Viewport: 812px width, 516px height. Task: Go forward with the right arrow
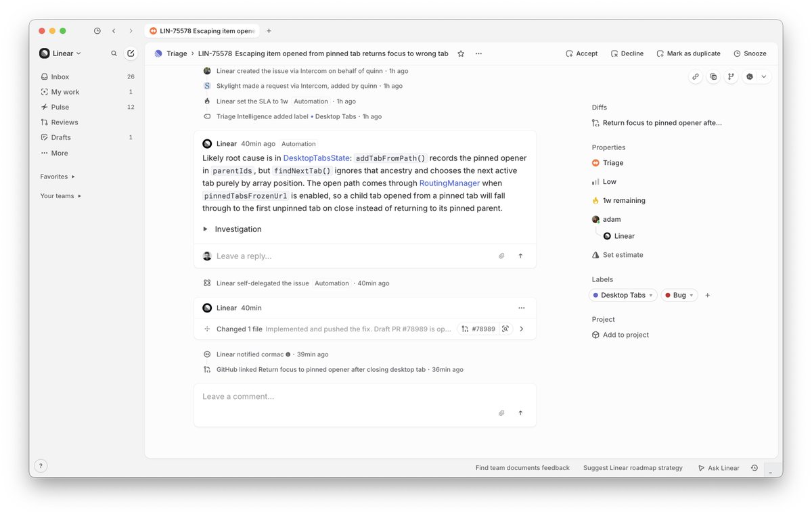coord(131,31)
